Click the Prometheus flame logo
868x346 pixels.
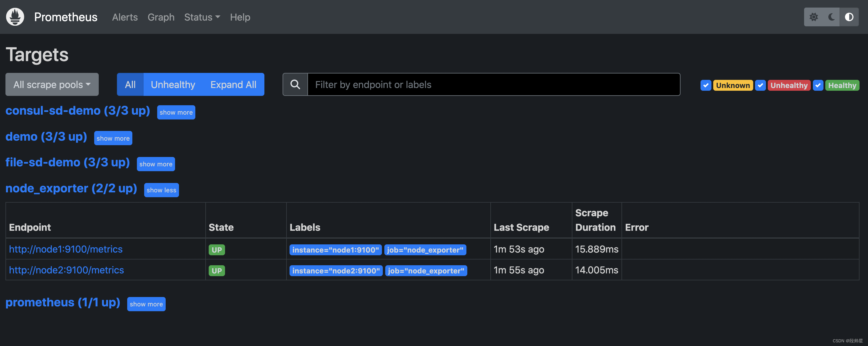tap(15, 17)
